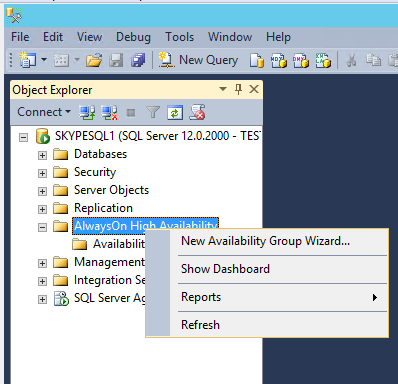Collapse the SKYPESQL1 server node
Screen dimensions: 398x384
pyautogui.click(x=23, y=137)
